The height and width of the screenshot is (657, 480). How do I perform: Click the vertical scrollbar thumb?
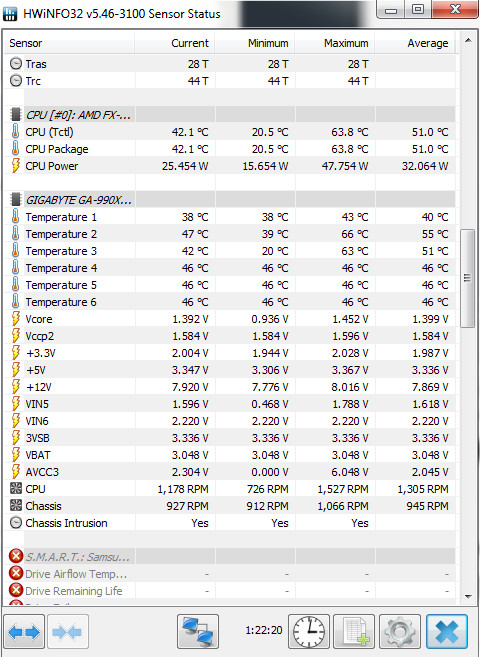coord(467,278)
